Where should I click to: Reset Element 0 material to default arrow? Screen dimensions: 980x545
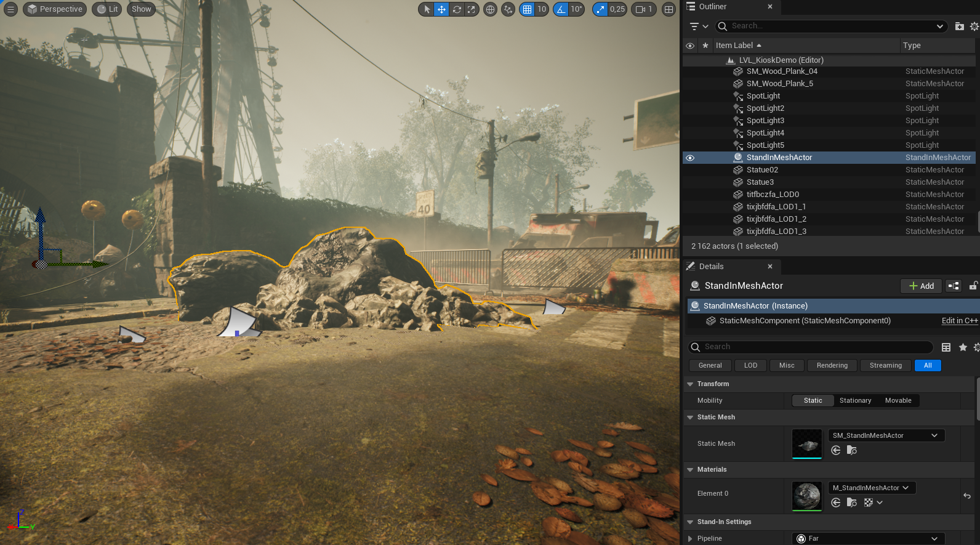click(967, 496)
